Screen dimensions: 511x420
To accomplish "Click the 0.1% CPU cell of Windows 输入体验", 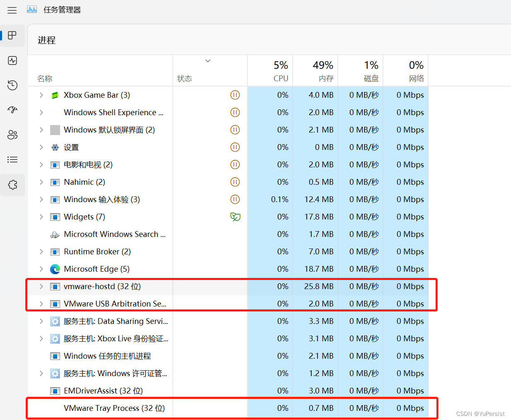I will click(x=270, y=199).
